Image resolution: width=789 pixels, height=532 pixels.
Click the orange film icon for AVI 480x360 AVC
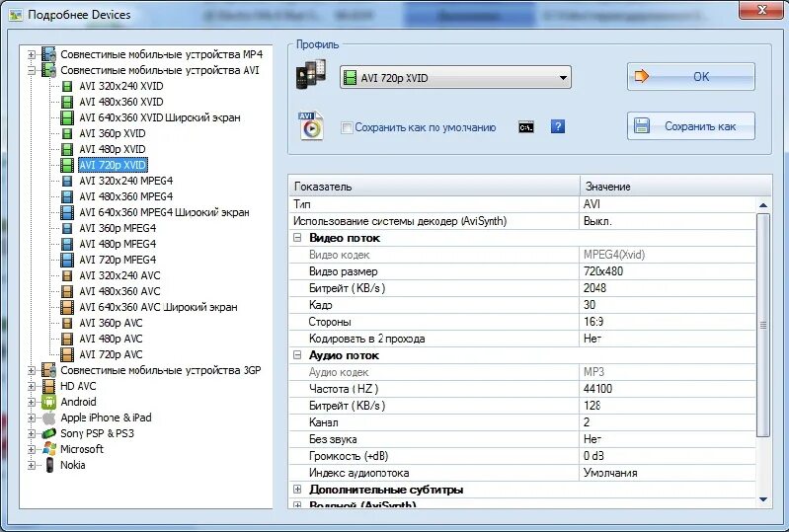(x=67, y=291)
